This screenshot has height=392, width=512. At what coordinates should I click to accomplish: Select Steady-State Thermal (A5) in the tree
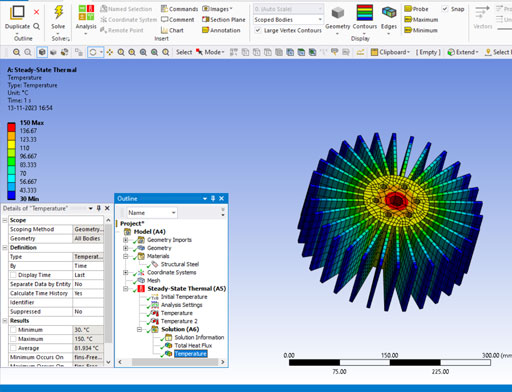pyautogui.click(x=186, y=289)
